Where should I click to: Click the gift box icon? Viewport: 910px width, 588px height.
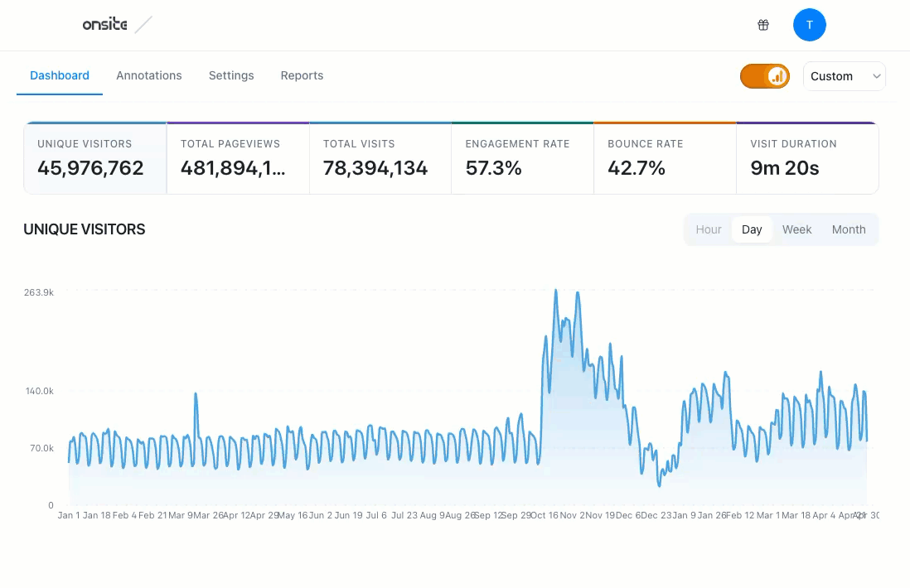(x=763, y=25)
